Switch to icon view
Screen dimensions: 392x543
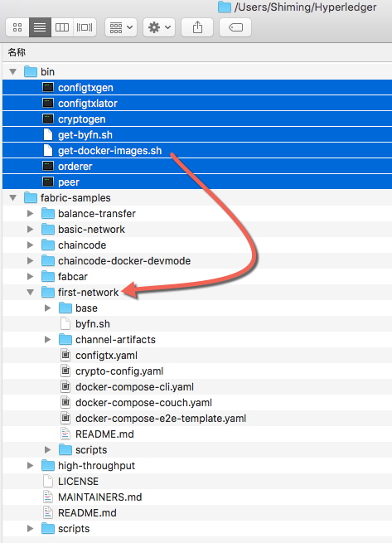point(17,27)
